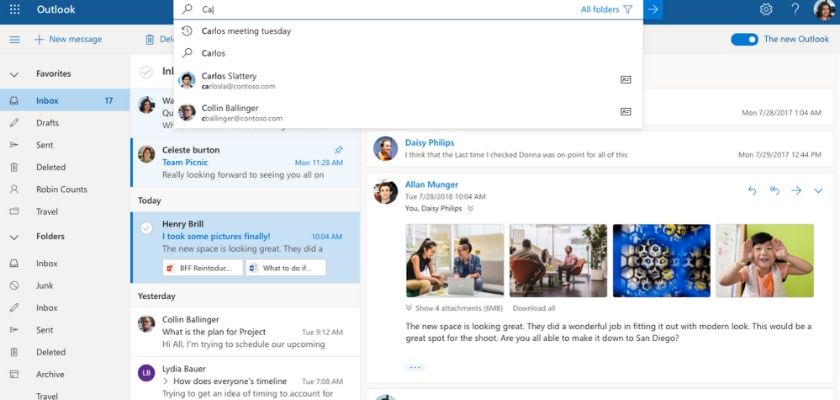The height and width of the screenshot is (400, 840).
Task: Open Allan Munger sender name link
Action: 431,185
